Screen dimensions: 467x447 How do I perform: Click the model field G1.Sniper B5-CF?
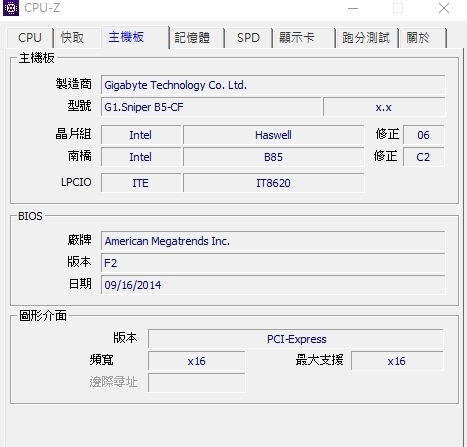211,107
